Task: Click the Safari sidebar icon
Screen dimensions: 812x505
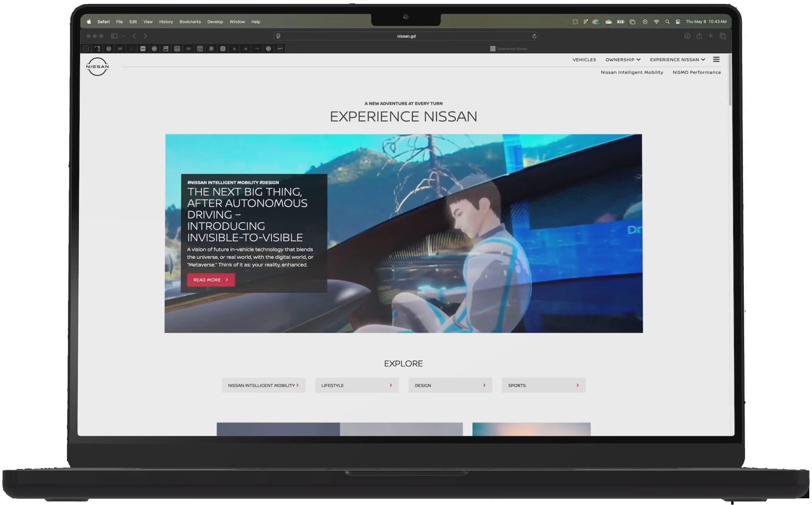Action: click(x=114, y=36)
